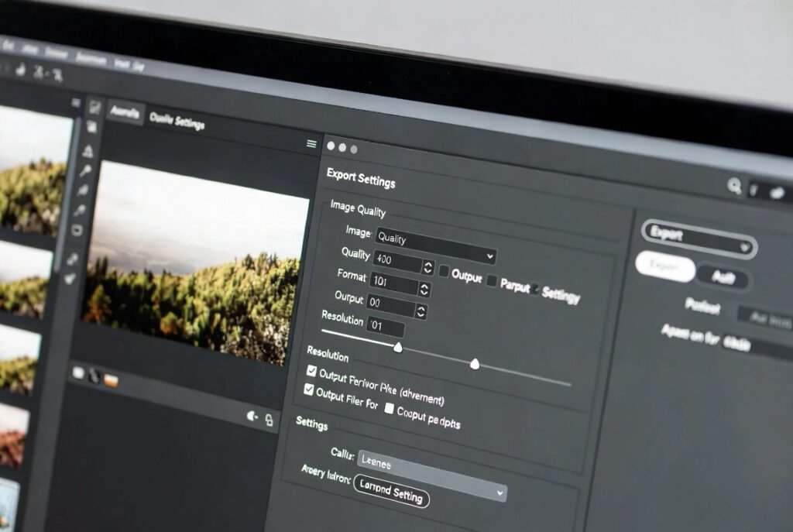Expand the Export preset dropdown on the right
Image resolution: width=793 pixels, height=532 pixels.
[x=699, y=239]
